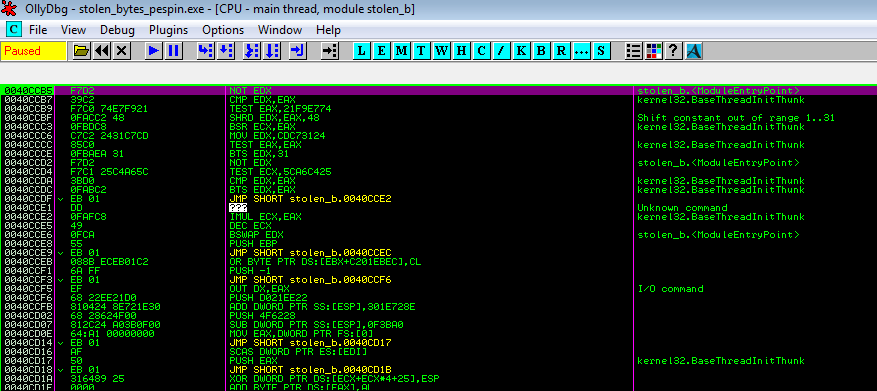877x391 pixels.
Task: Click the Step over icon
Action: click(x=225, y=51)
